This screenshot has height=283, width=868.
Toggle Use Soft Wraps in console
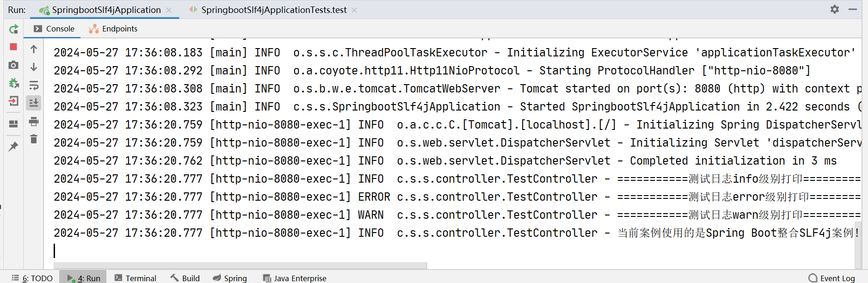point(33,85)
